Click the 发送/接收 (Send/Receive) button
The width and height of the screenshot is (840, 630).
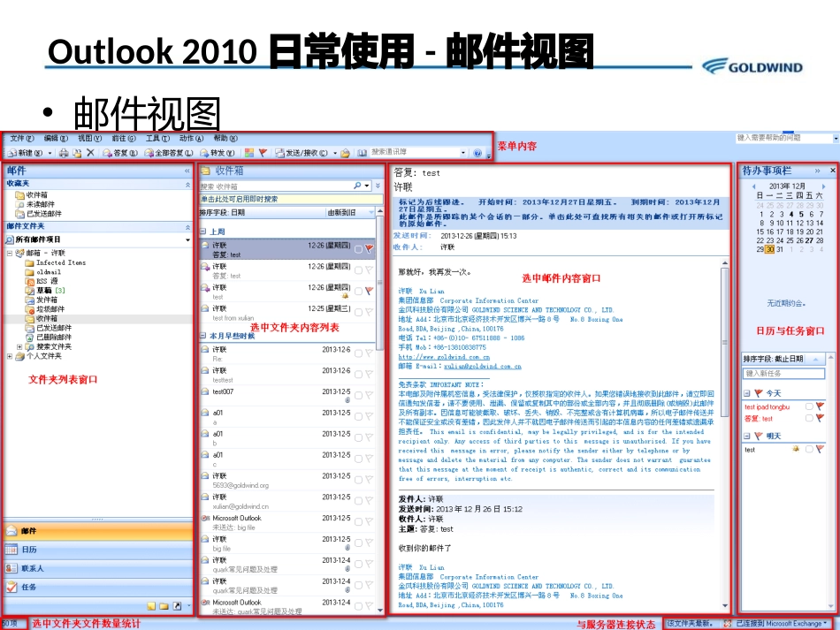(302, 153)
